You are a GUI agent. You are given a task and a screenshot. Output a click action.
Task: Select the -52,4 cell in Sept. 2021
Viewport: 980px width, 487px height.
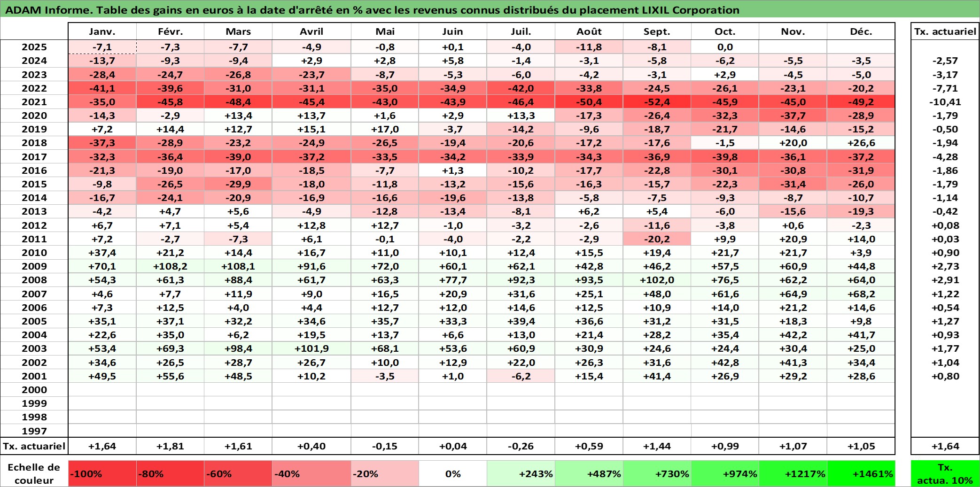(657, 102)
